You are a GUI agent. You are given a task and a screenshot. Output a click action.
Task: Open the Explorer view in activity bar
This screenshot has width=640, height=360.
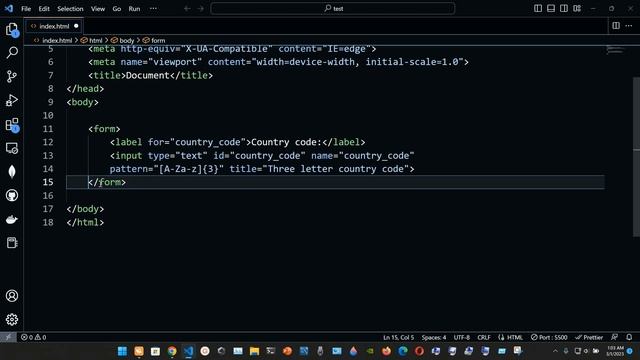12,29
